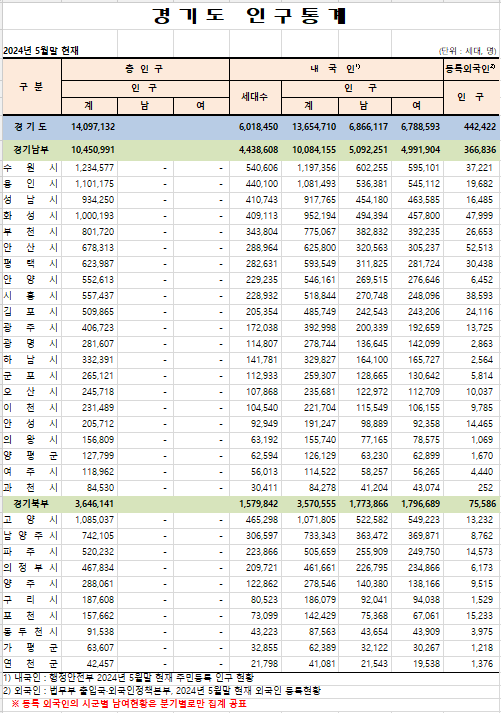The image size is (501, 713).
Task: Select the 경기남부 total '10,450,991'
Action: [x=93, y=150]
